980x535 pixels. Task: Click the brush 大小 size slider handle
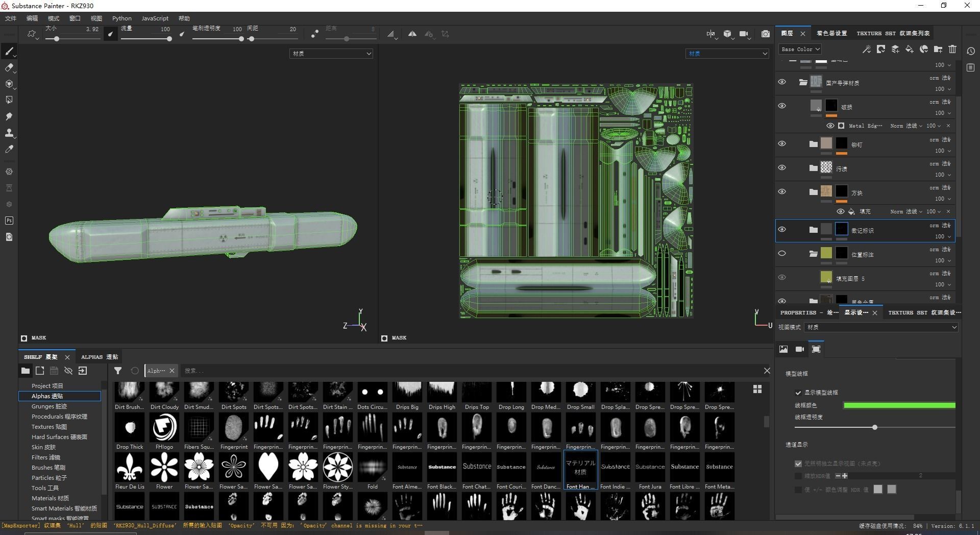click(x=57, y=39)
